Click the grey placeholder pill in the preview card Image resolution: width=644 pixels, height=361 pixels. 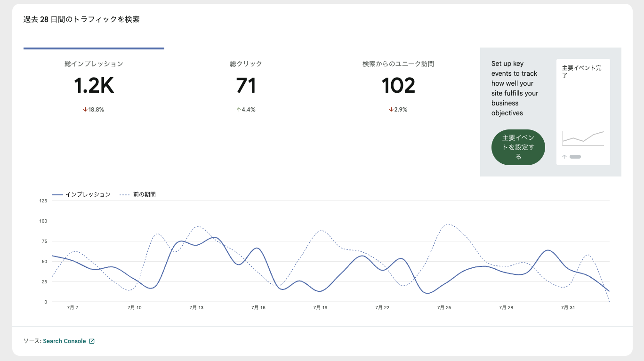point(575,157)
